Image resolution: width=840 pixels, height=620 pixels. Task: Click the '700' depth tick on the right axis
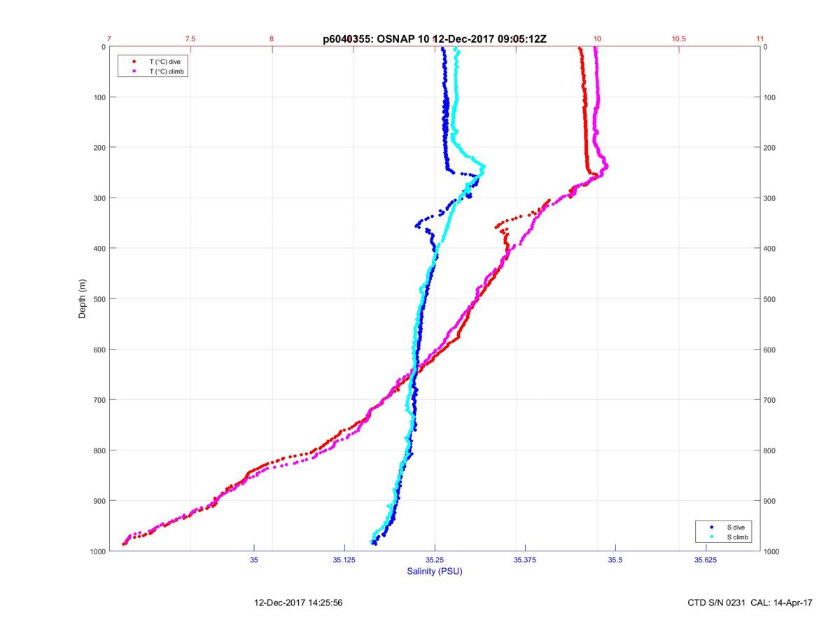click(x=771, y=400)
